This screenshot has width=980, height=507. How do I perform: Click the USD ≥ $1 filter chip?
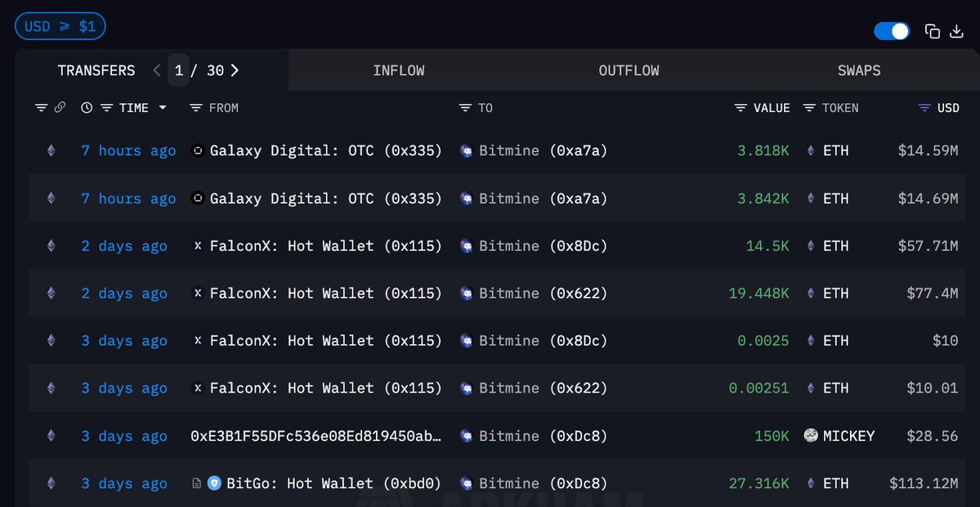60,26
